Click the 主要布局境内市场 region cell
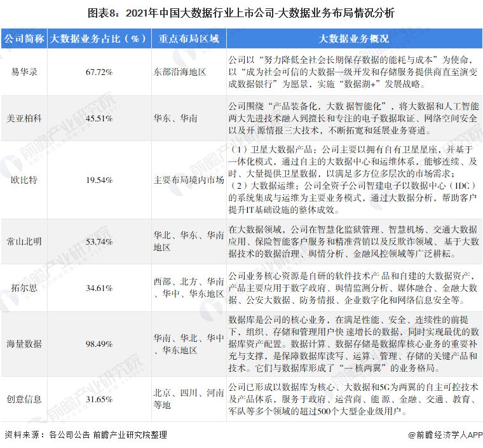The height and width of the screenshot is (448, 483). click(189, 180)
